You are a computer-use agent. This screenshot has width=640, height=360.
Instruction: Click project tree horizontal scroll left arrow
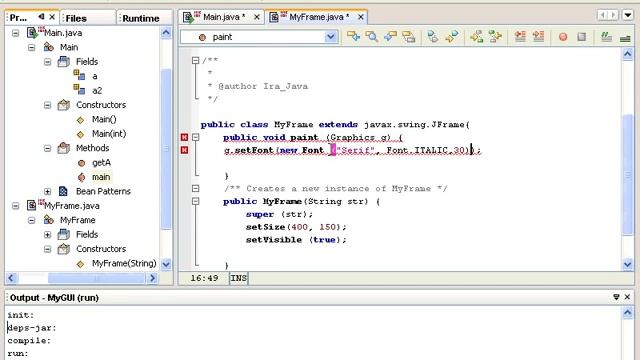point(11,278)
